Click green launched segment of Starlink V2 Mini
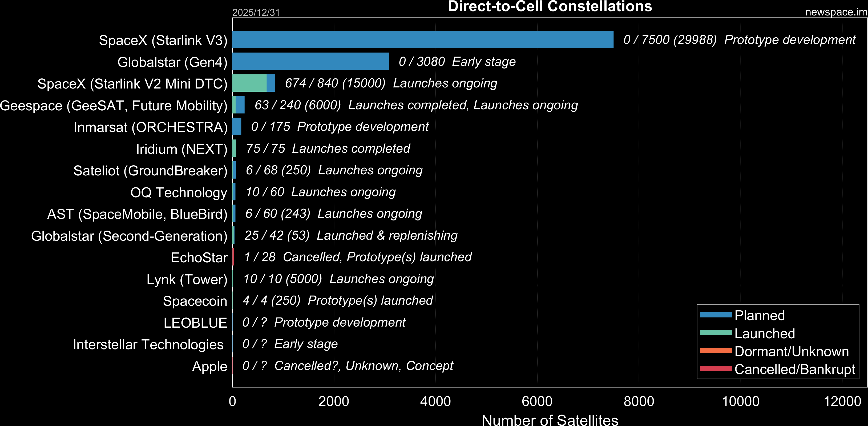Image resolution: width=868 pixels, height=426 pixels. [249, 83]
